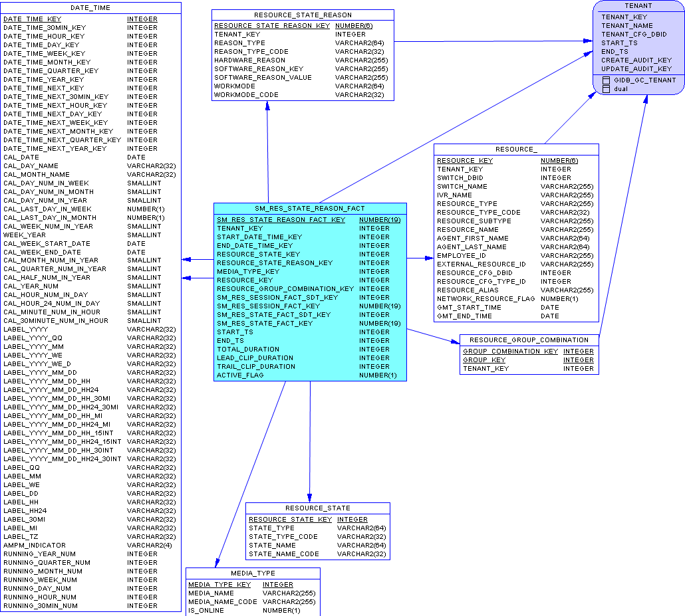Click GROUP_KEY in RESOURCE_GROUP_COMBINATION
The height and width of the screenshot is (616, 685).
tap(484, 360)
